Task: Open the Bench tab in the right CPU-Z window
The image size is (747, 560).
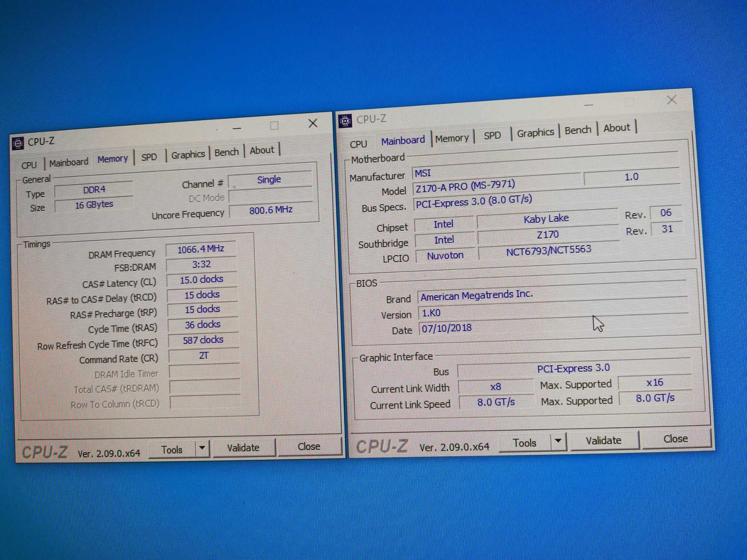Action: click(x=578, y=130)
